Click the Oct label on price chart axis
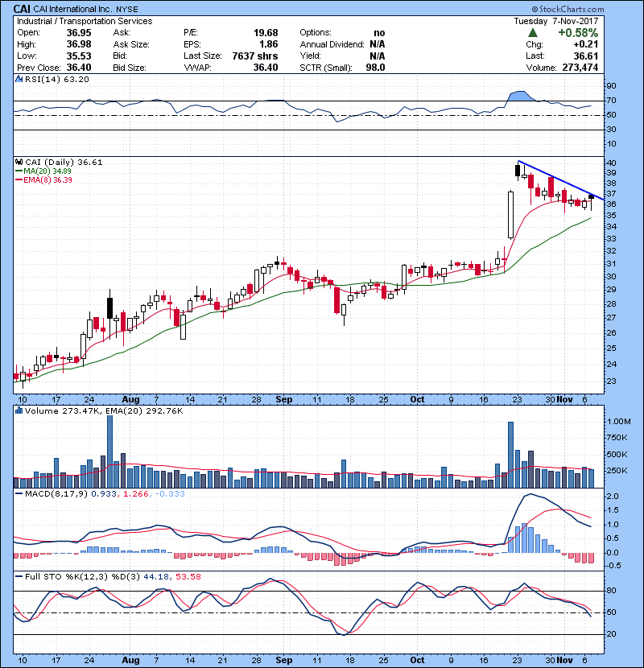This screenshot has width=644, height=668. (x=417, y=400)
